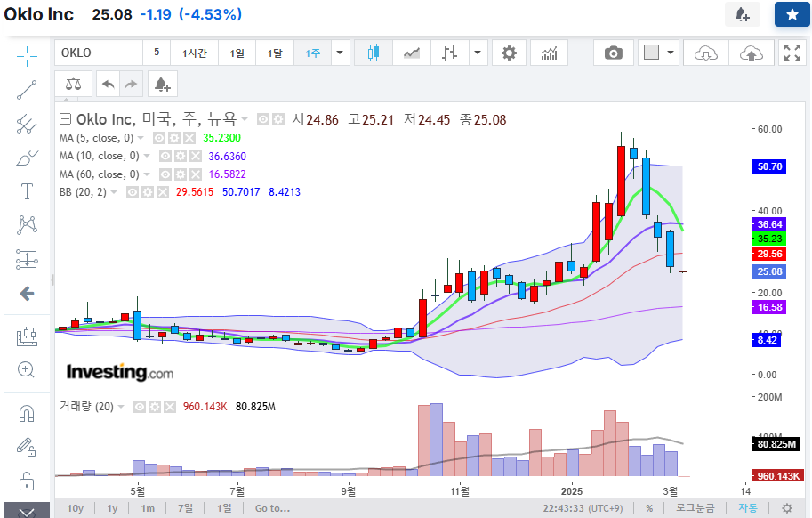This screenshot has height=518, width=812.
Task: Save chart to cloud
Action: [751, 53]
